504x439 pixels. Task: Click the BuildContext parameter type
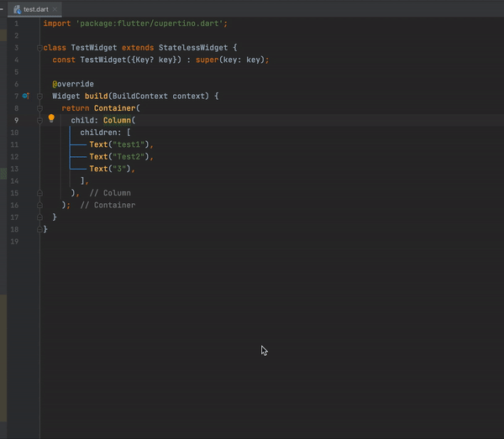click(139, 96)
